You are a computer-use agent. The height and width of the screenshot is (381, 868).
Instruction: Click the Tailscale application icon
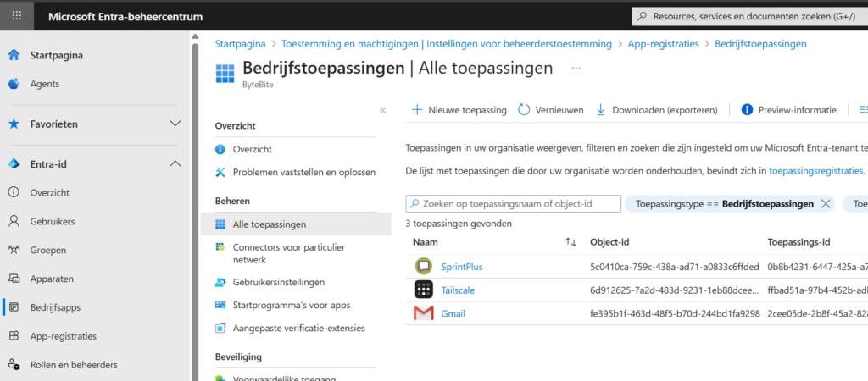[423, 290]
